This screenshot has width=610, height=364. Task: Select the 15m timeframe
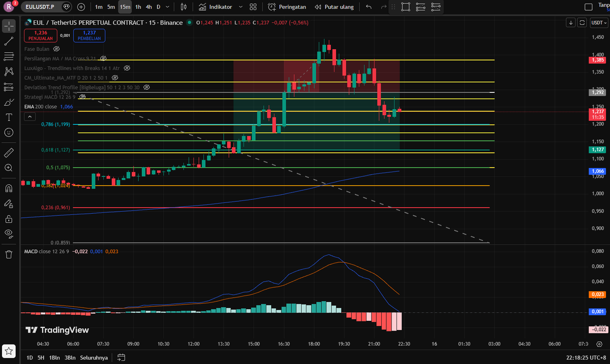(x=125, y=7)
